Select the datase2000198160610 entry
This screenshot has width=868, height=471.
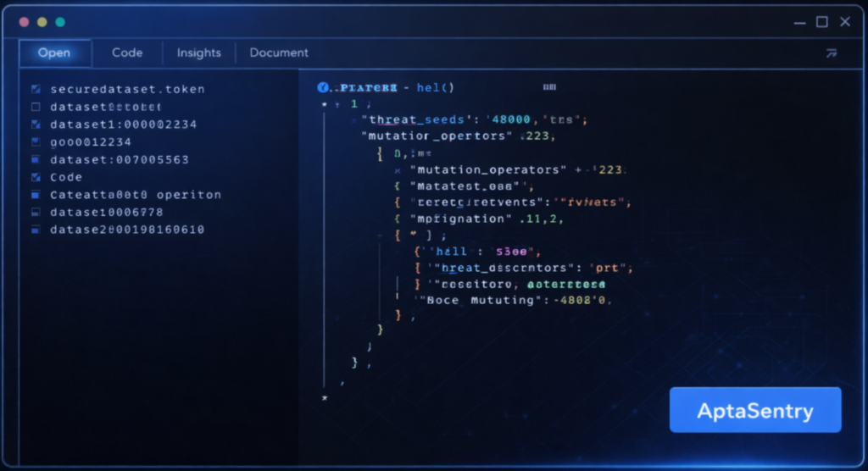coord(126,230)
